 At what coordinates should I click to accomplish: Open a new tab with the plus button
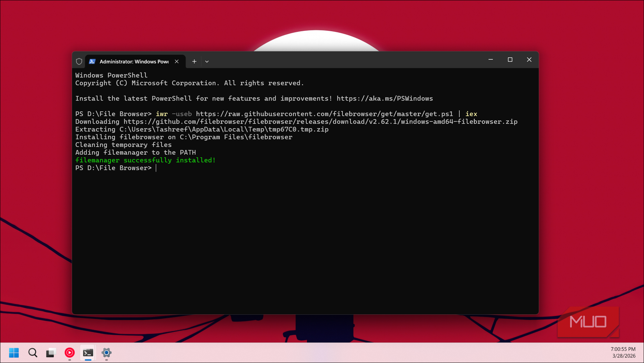tap(194, 61)
